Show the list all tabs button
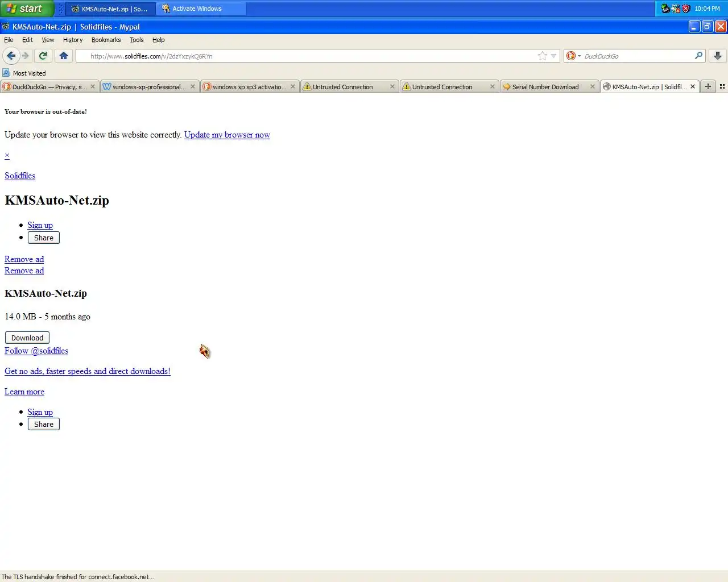This screenshot has height=582, width=728. [722, 86]
